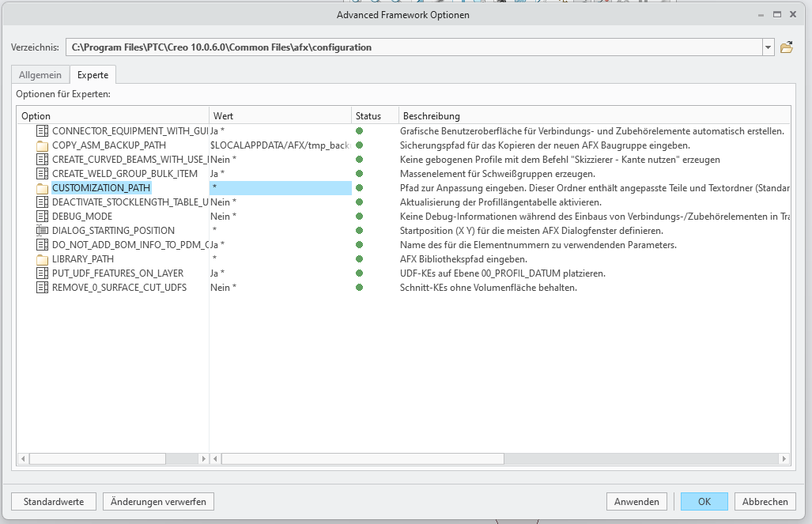
Task: Click the folder icon beside COPY_ASM_BACKUP_PATH
Action: 42,145
